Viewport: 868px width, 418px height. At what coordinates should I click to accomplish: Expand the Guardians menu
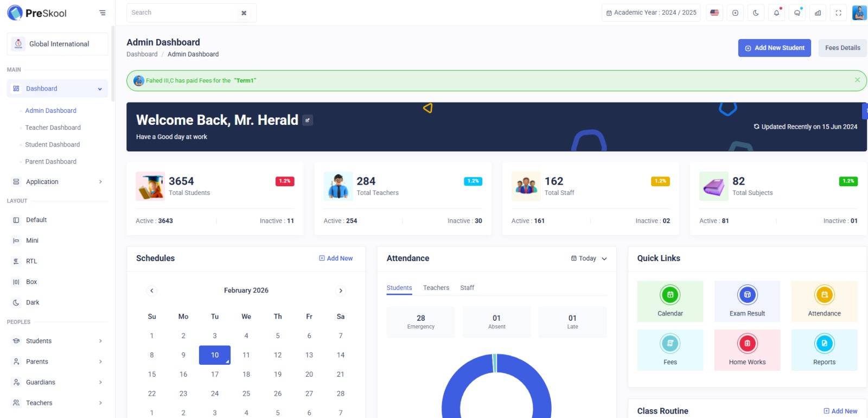tap(58, 382)
